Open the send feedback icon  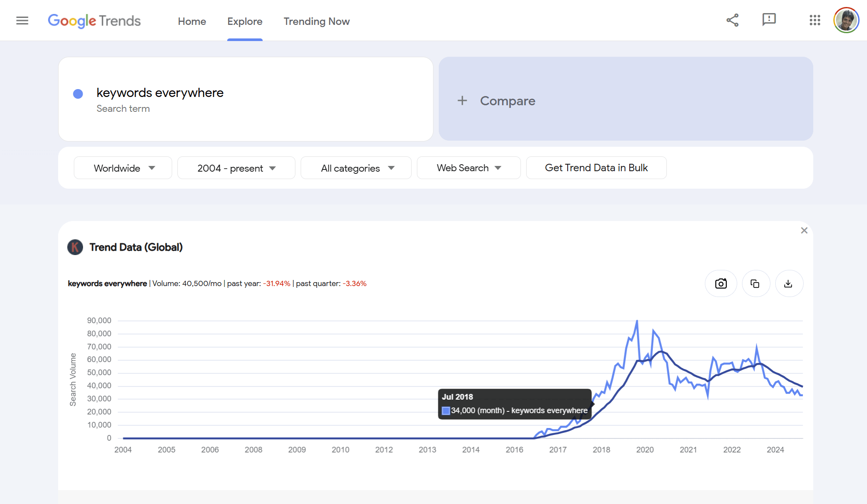pyautogui.click(x=769, y=20)
